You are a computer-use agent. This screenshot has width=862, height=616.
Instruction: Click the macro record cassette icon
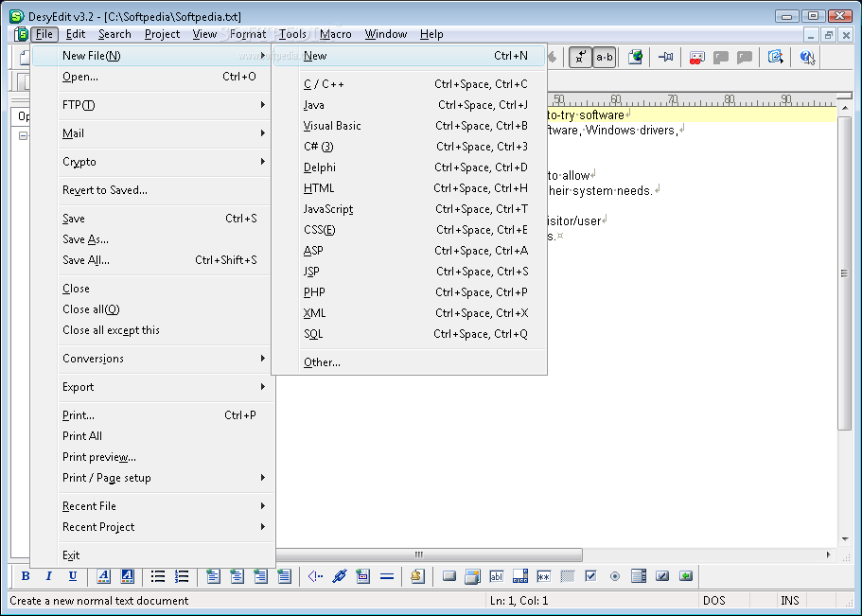tap(696, 57)
